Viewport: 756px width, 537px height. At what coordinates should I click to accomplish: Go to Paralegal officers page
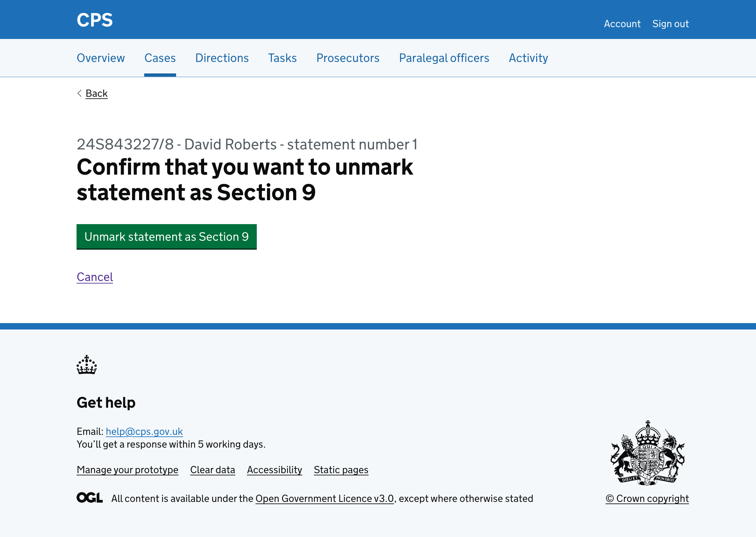[444, 58]
